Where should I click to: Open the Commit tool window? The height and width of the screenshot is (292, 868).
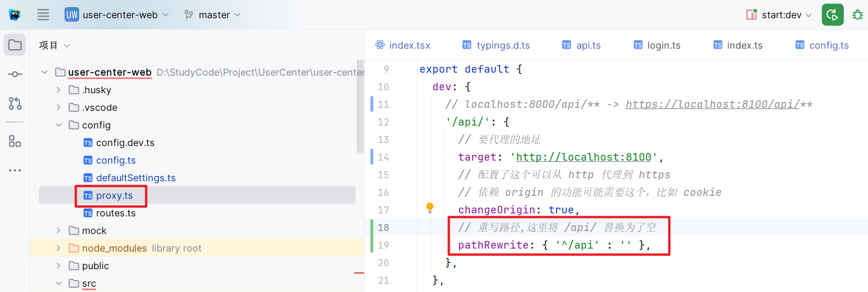click(x=15, y=74)
